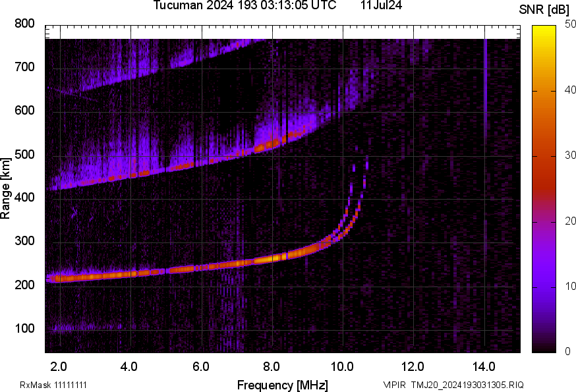Click the colorbar at the 20 dB level
This screenshot has width=576, height=392.
(x=544, y=221)
